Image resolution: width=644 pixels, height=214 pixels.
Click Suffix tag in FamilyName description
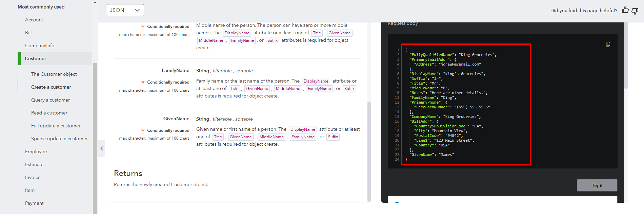[x=349, y=89]
